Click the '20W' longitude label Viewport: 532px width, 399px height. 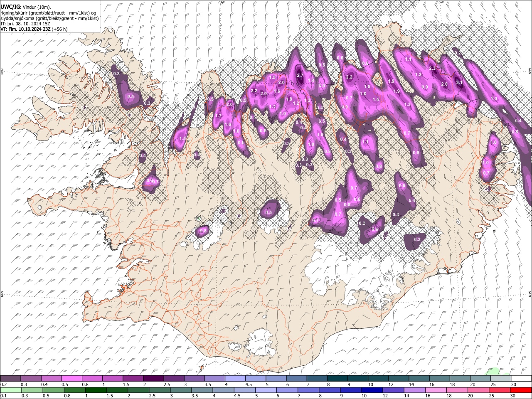click(x=221, y=2)
